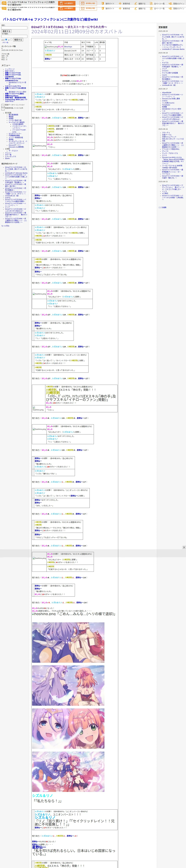
Task: Close the banner with the X button
Action: coord(184,548)
